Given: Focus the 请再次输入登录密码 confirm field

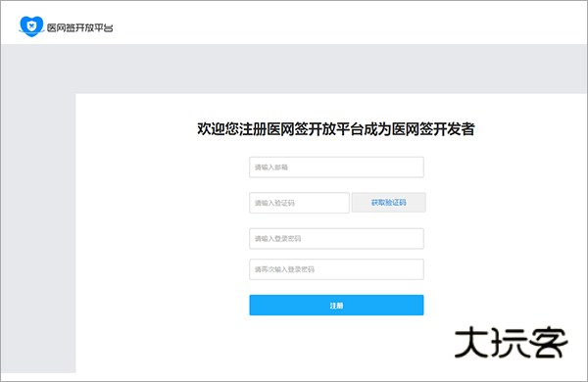Looking at the screenshot, I should coord(336,269).
